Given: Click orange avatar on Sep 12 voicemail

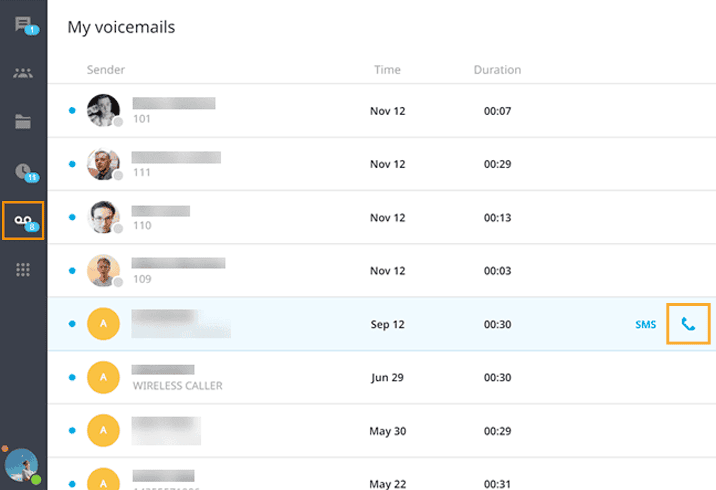Looking at the screenshot, I should pos(103,324).
